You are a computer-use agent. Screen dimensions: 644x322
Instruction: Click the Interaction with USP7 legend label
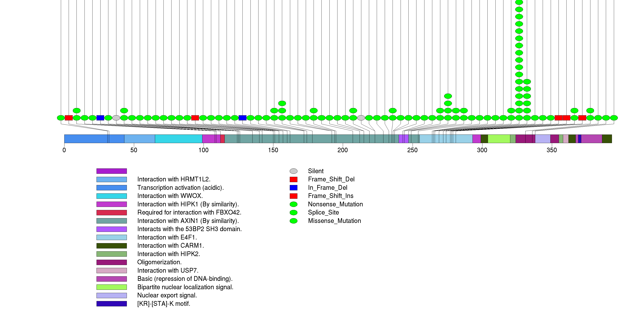(168, 271)
